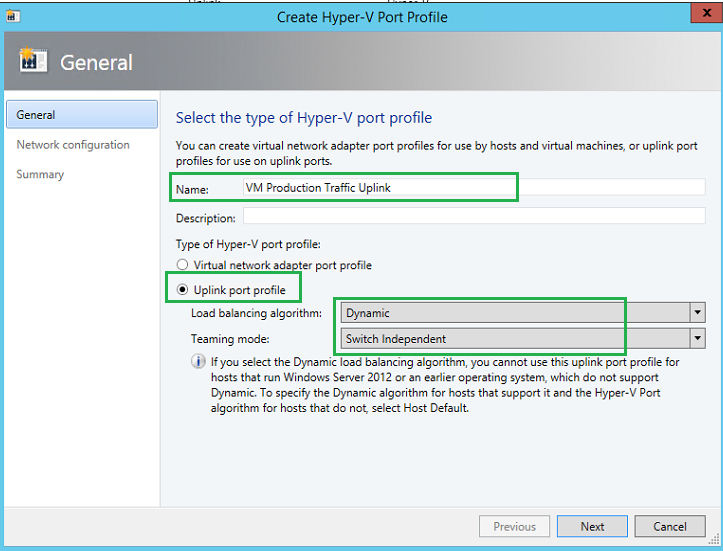The width and height of the screenshot is (723, 551).
Task: Click the 'Select the type of Hyper-V port profile' heading
Action: 304,118
